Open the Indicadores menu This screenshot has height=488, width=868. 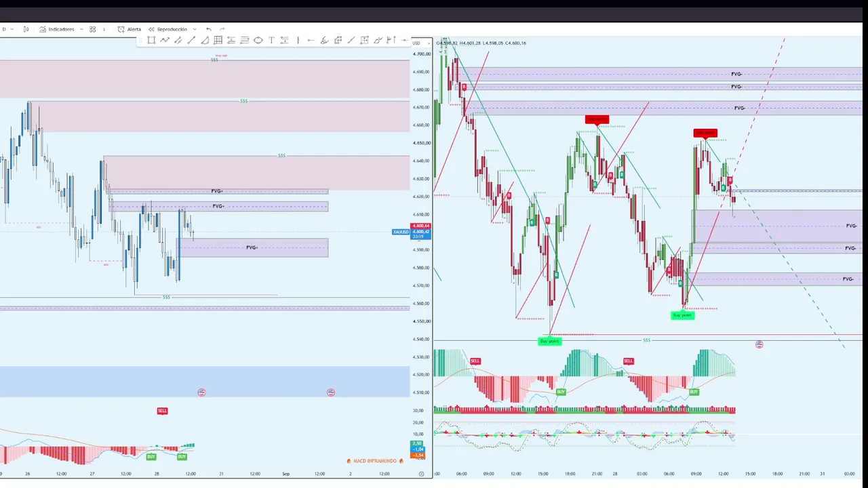click(x=57, y=29)
